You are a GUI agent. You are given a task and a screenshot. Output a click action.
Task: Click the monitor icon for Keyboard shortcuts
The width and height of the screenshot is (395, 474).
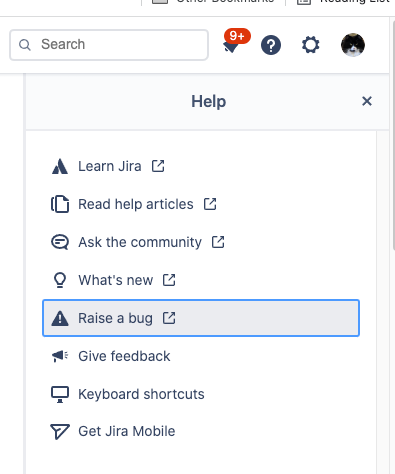point(60,394)
